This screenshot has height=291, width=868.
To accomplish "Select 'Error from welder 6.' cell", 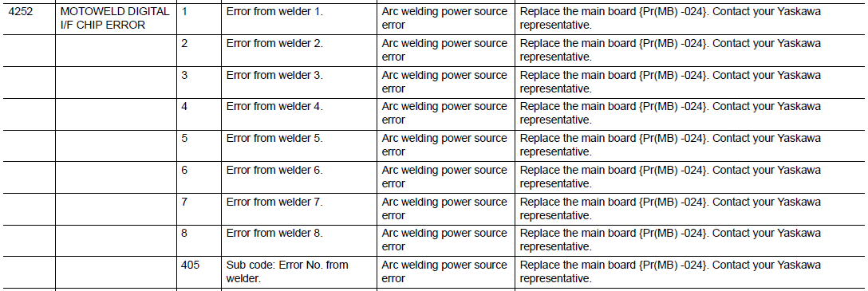I will pos(299,177).
